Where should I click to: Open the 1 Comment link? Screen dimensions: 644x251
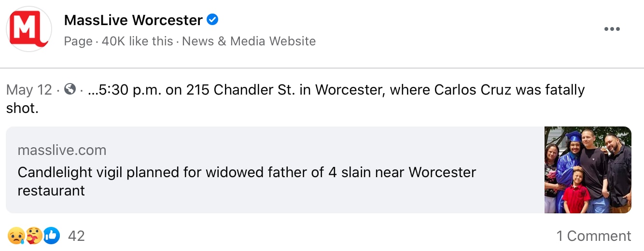click(x=593, y=236)
